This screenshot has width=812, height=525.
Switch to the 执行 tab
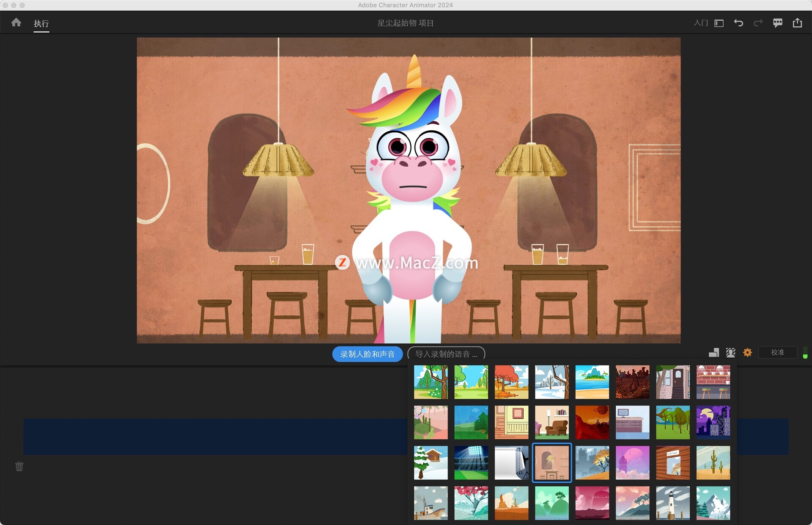(x=41, y=23)
